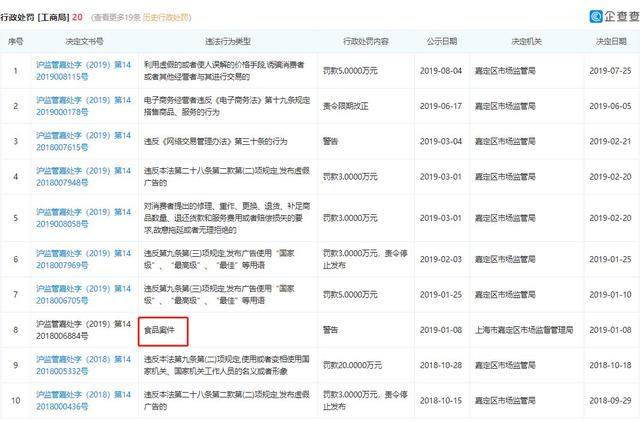Select decision date 2019-06-05
The image size is (640, 422).
[610, 106]
